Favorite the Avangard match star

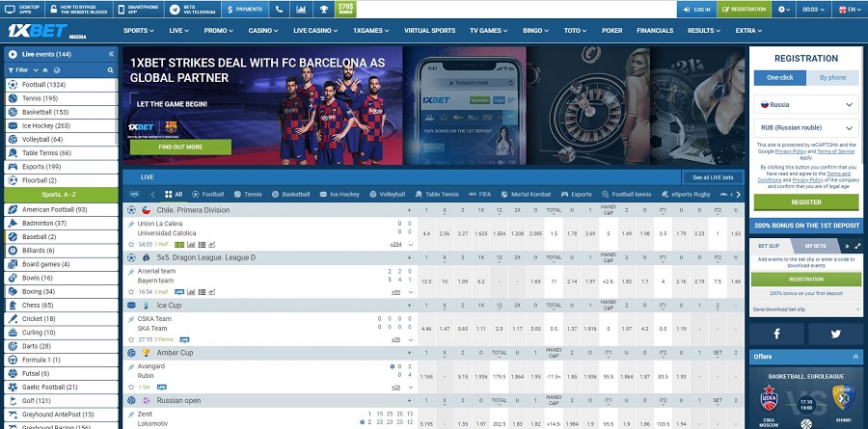(131, 387)
